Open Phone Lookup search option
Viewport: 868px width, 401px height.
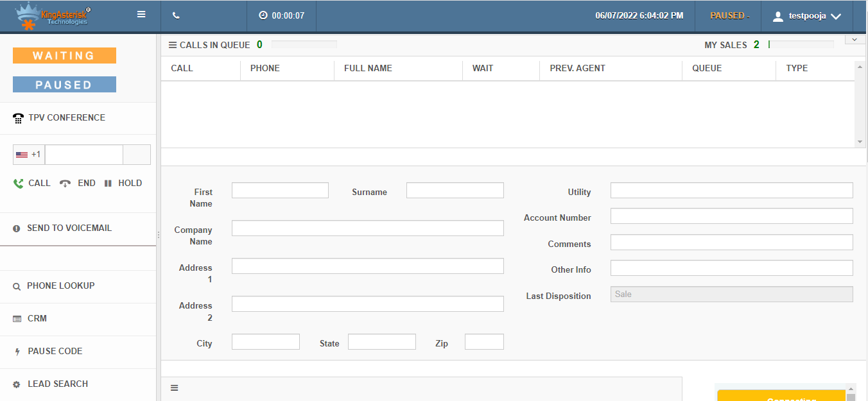click(60, 286)
